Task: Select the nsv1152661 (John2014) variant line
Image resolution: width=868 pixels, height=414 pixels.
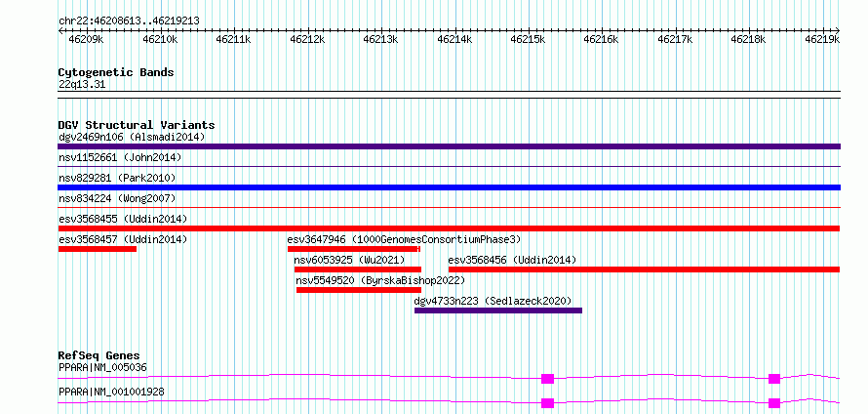Action: (449, 166)
